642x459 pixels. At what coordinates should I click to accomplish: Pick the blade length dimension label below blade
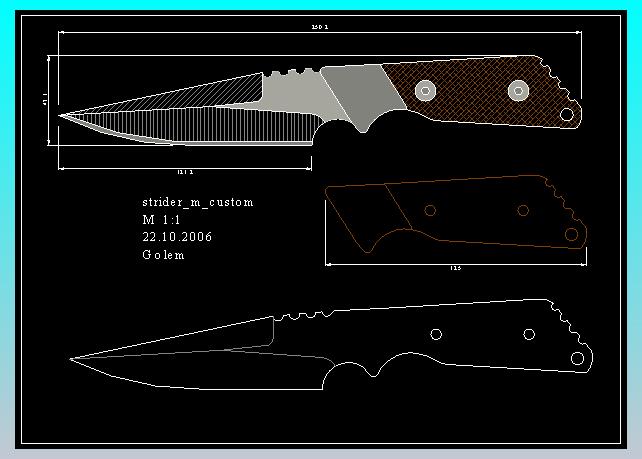(x=185, y=172)
